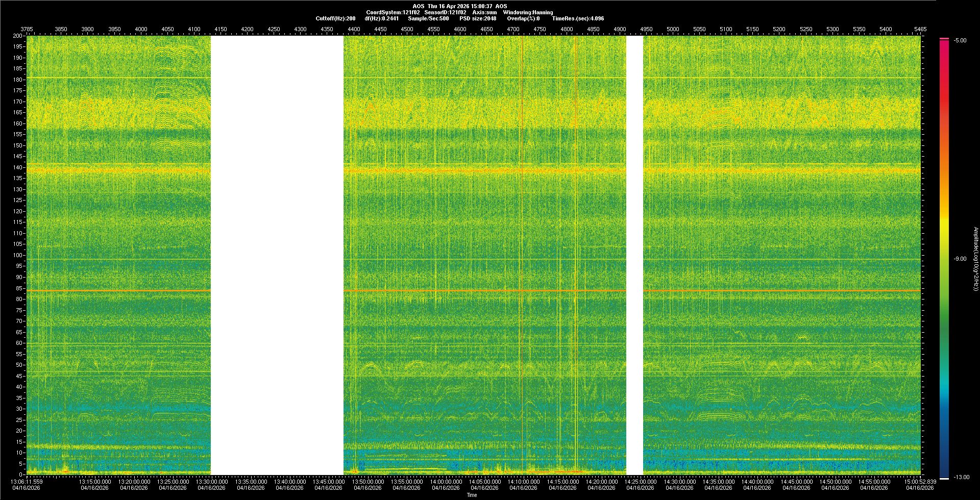Screen dimensions: 980x500
Task: Click the PSD size:2048 header parameter
Action: coord(478,18)
